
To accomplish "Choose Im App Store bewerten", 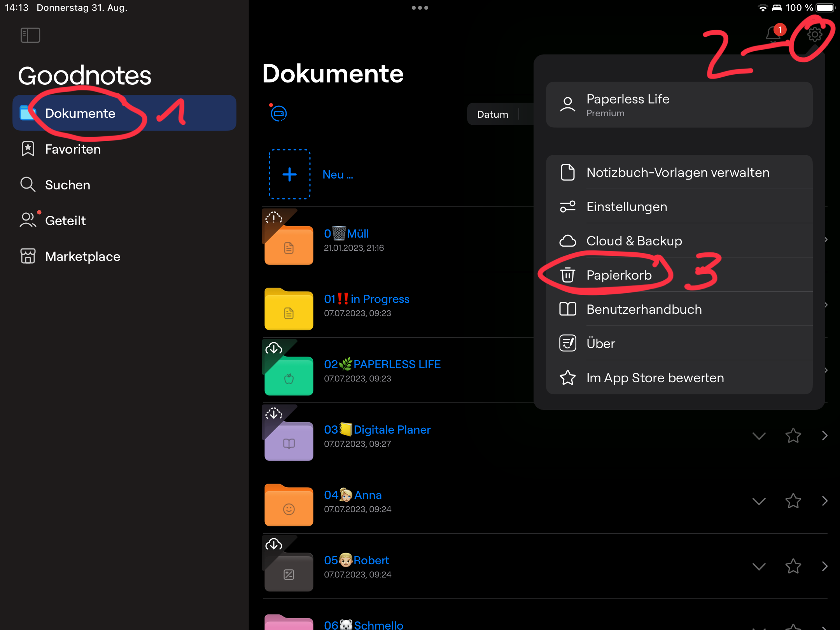I will 679,378.
